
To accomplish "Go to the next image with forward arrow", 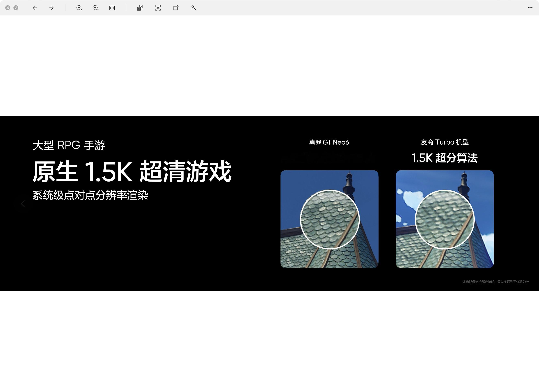I will 51,8.
